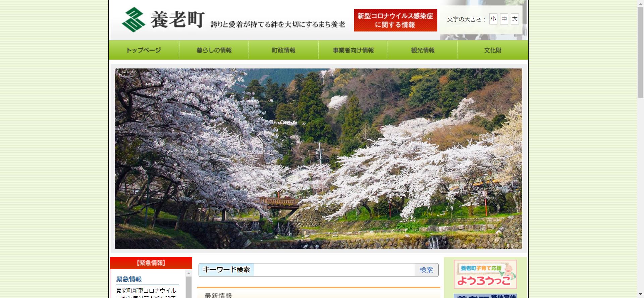Open the 緊急情報 heading link
The width and height of the screenshot is (644, 298).
coord(129,279)
